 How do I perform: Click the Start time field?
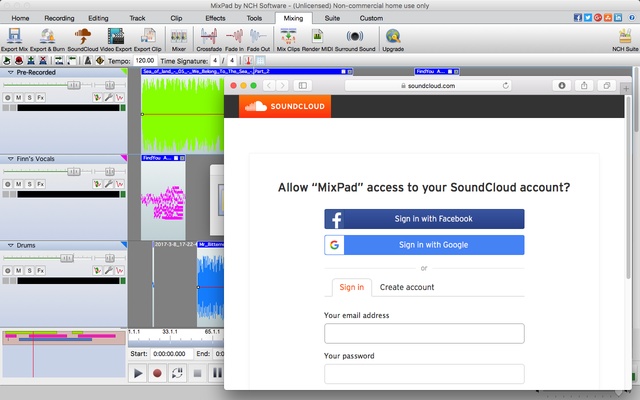(171, 354)
